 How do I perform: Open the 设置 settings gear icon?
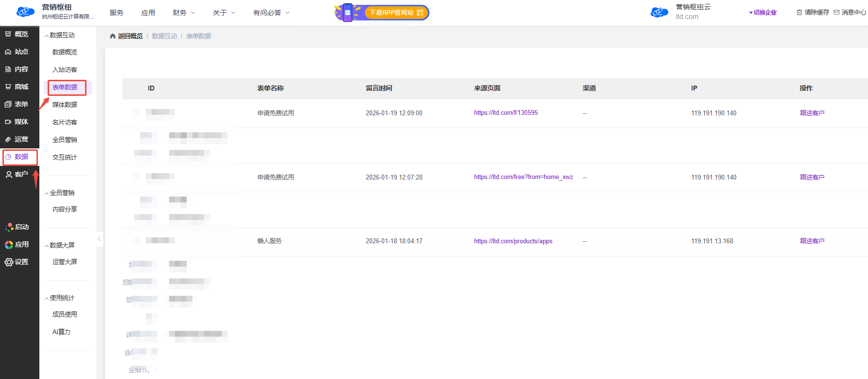(x=9, y=262)
